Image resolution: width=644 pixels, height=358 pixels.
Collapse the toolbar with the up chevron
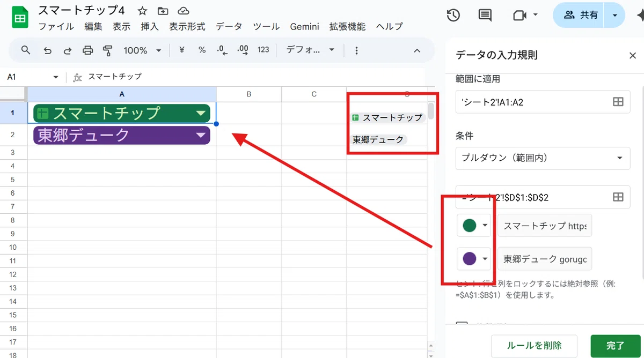[x=417, y=50]
